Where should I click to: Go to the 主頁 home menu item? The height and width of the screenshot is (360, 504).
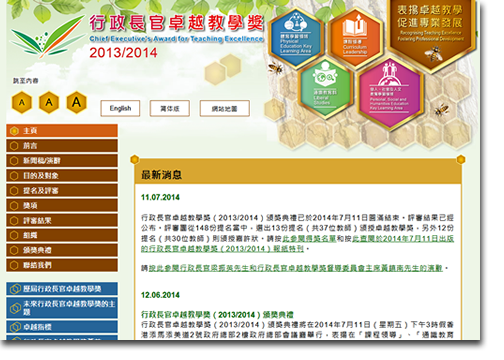[62, 131]
